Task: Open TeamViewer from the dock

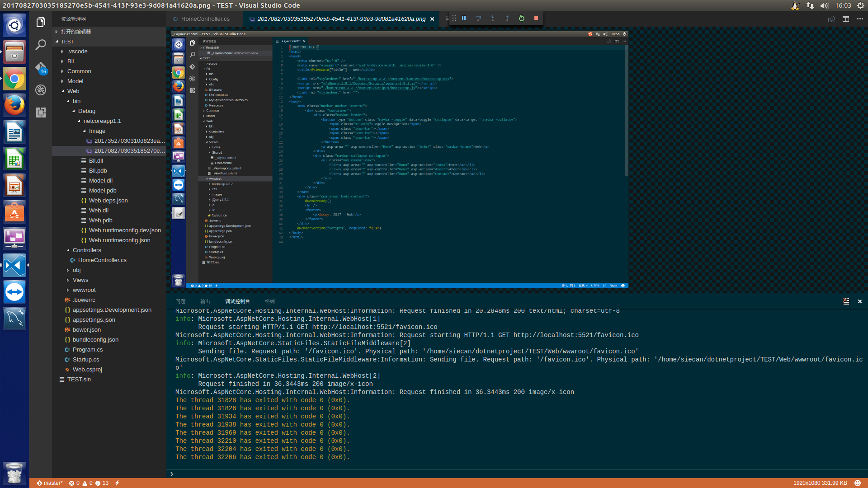Action: [x=14, y=292]
